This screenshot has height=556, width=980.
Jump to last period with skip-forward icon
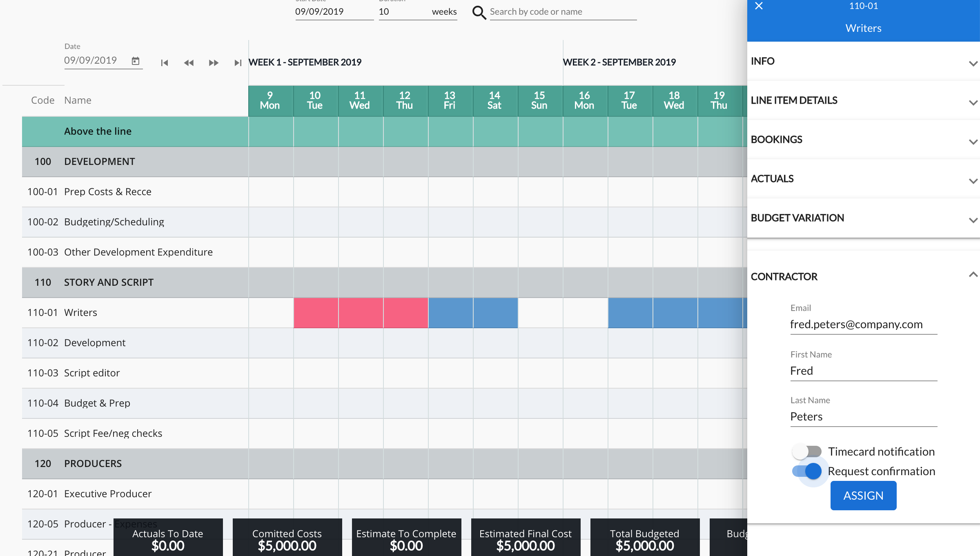tap(238, 63)
